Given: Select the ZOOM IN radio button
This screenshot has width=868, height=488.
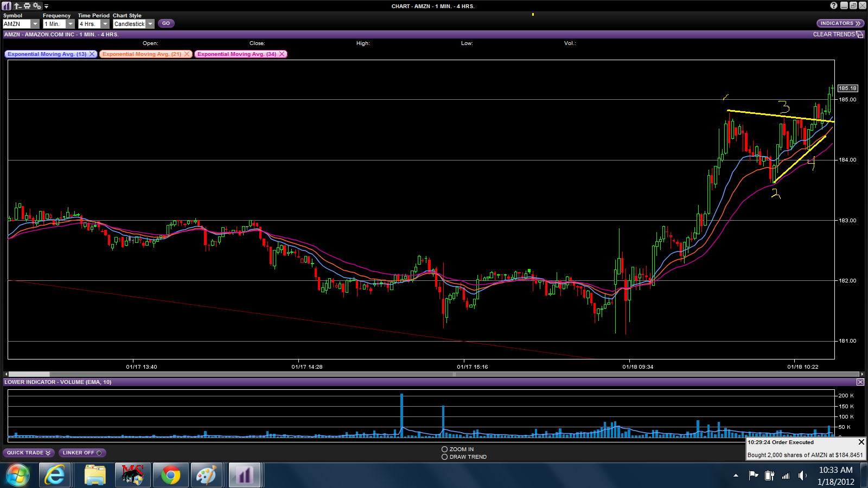Looking at the screenshot, I should point(444,450).
